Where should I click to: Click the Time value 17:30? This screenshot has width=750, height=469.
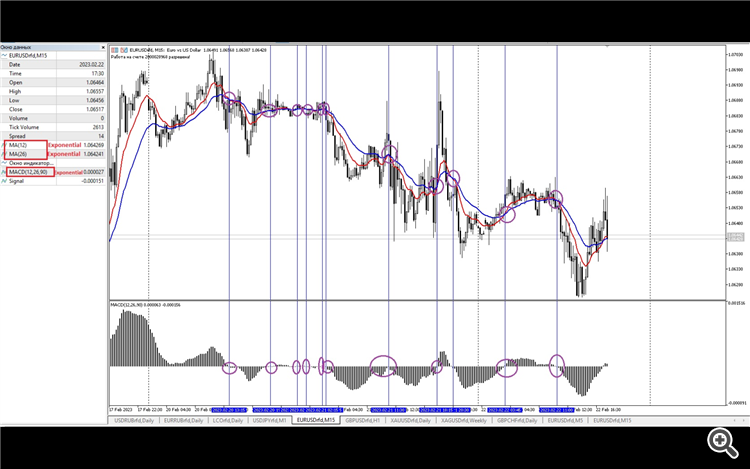click(x=98, y=74)
